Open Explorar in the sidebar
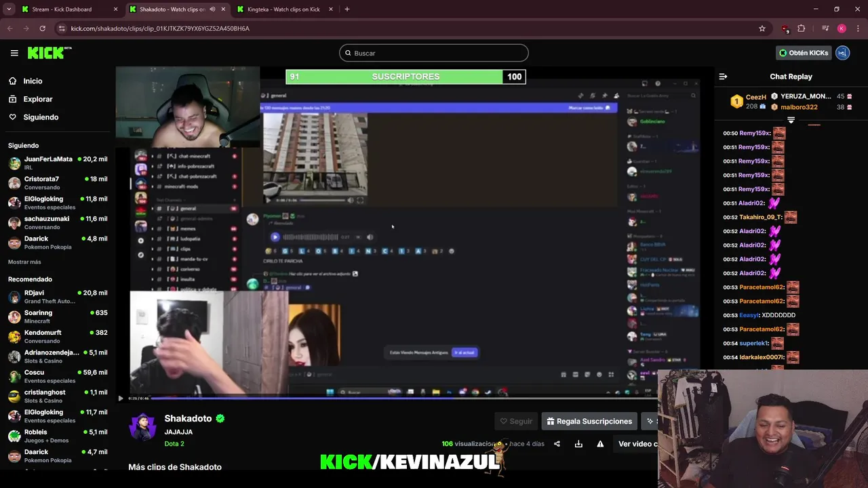Viewport: 868px width, 488px height. click(x=38, y=99)
